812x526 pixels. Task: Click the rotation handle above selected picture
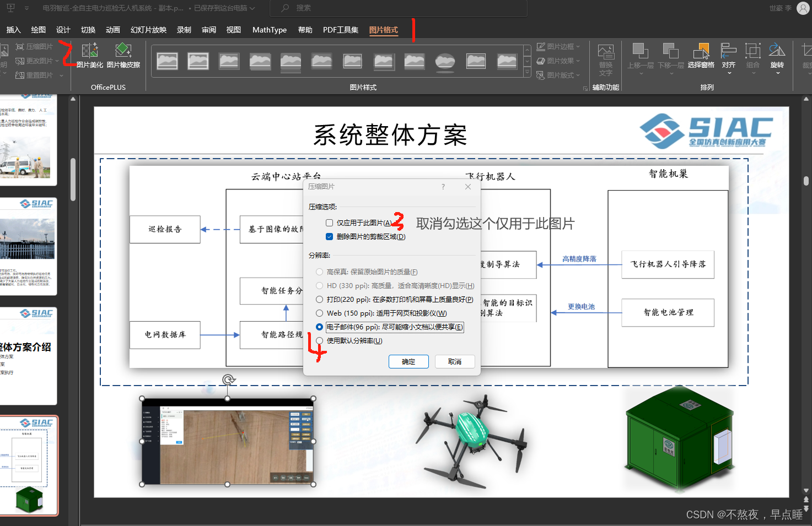tap(228, 379)
